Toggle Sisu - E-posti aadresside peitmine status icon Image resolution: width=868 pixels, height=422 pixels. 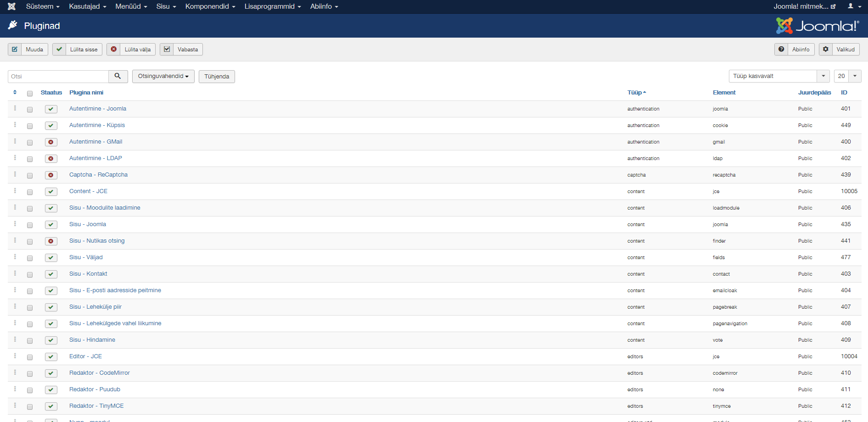point(51,291)
